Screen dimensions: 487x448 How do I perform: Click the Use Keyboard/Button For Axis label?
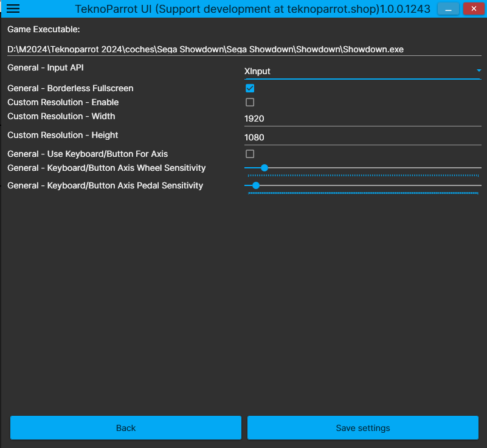88,154
